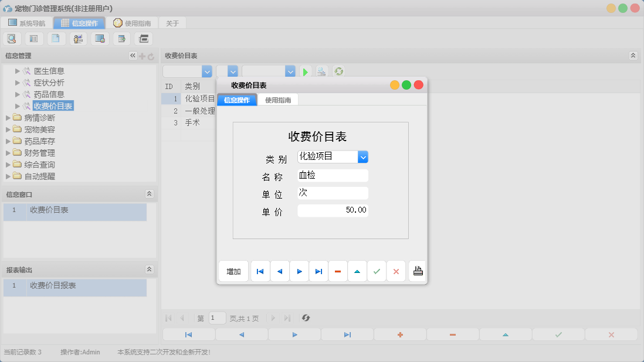The width and height of the screenshot is (644, 362).
Task: Add a record via the orange plus icon below
Action: (x=400, y=334)
